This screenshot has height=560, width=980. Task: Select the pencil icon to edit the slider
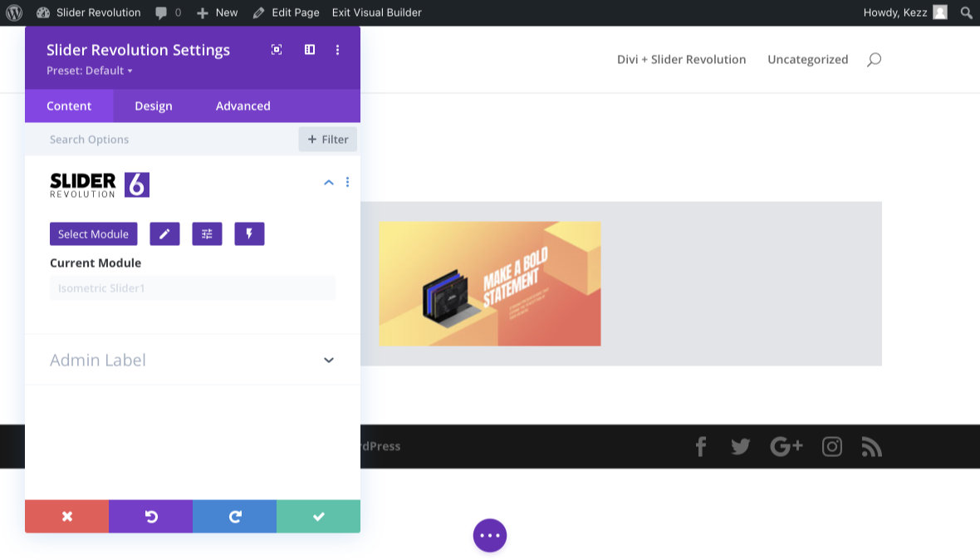pyautogui.click(x=164, y=233)
